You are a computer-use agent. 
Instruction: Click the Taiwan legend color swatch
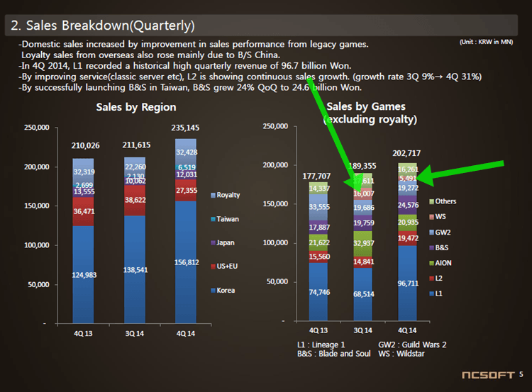click(213, 219)
